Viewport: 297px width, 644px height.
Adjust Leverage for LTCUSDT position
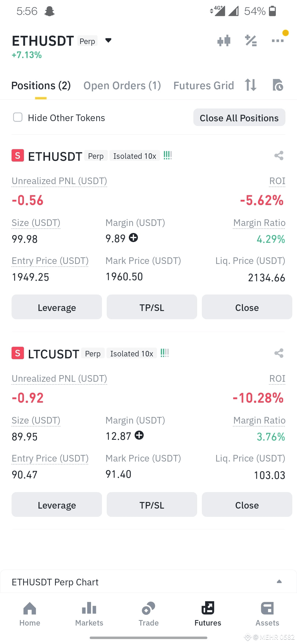click(57, 505)
